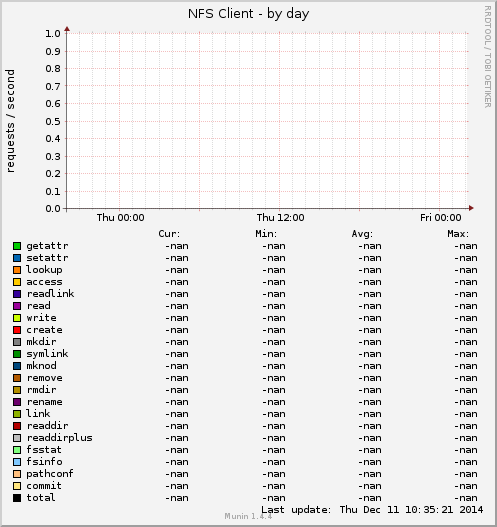Click the total Max -nan value

tap(466, 498)
